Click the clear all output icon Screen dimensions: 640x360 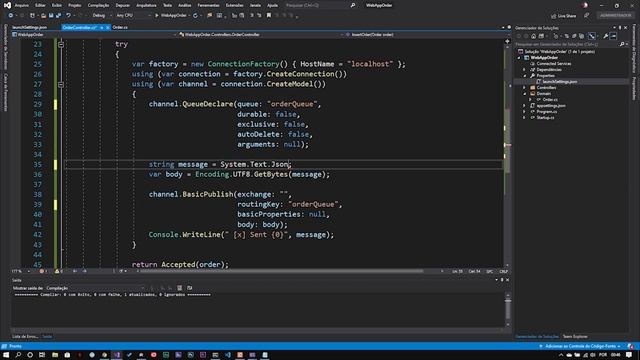(x=180, y=288)
